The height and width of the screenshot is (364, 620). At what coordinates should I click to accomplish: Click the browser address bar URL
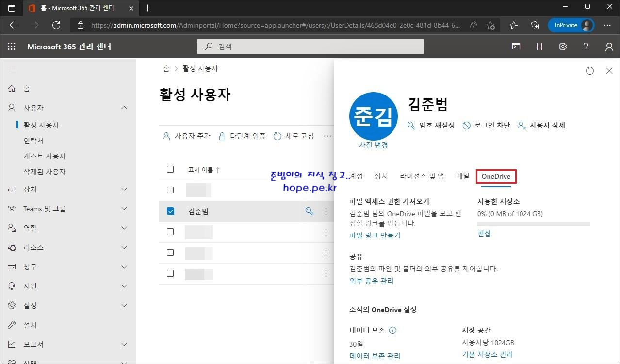click(x=276, y=25)
